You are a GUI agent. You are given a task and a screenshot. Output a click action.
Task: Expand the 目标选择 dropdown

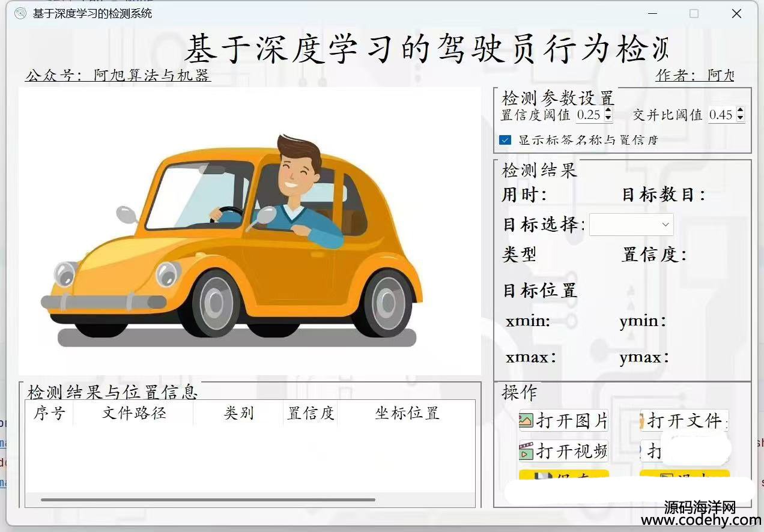(x=631, y=225)
